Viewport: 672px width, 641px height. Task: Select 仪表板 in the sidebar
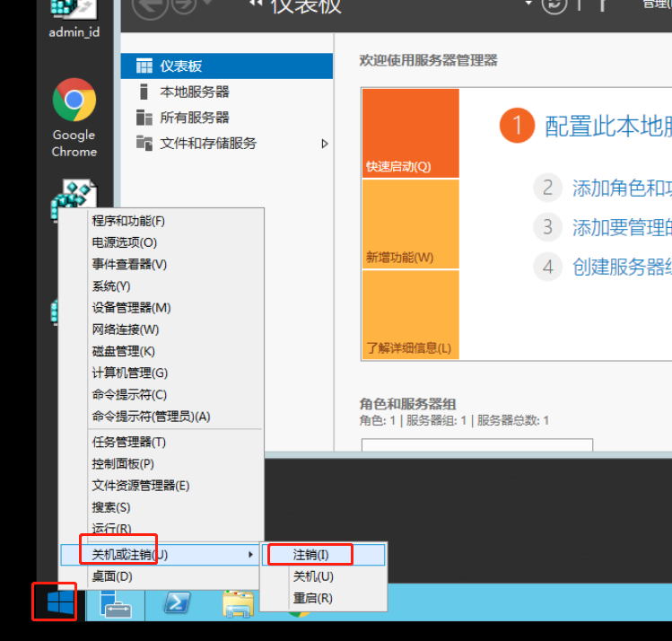click(x=180, y=66)
